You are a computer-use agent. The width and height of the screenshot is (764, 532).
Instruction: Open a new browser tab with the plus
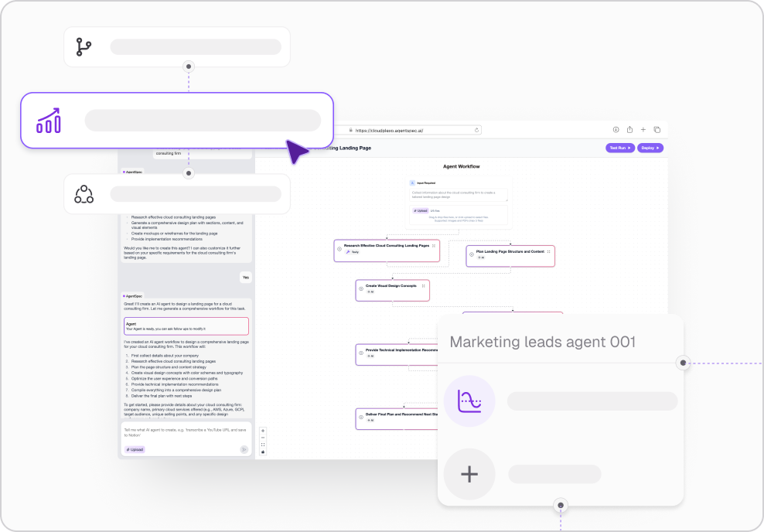(x=642, y=129)
